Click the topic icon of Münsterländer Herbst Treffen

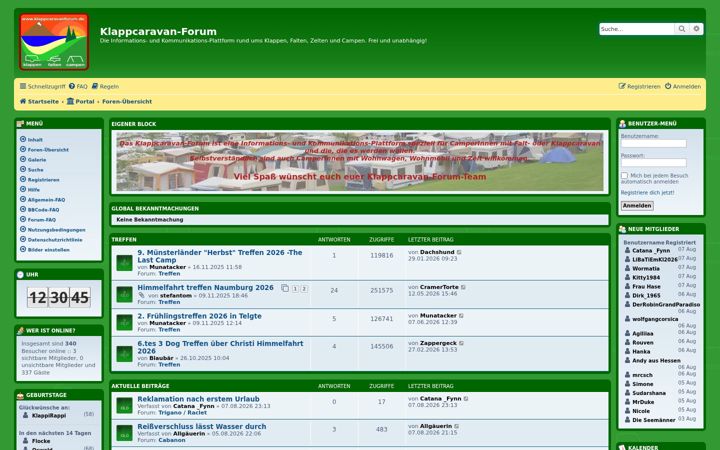(x=124, y=263)
